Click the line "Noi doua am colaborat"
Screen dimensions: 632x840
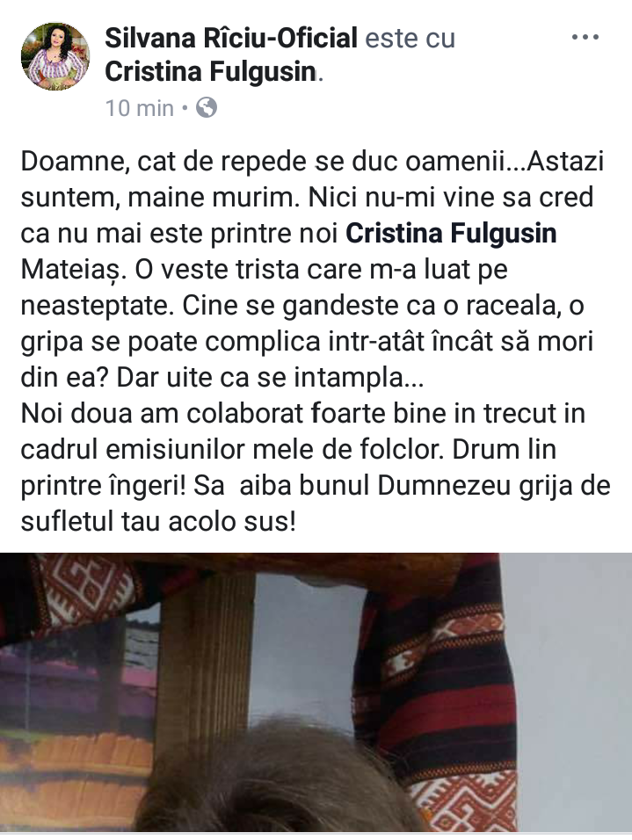click(303, 414)
